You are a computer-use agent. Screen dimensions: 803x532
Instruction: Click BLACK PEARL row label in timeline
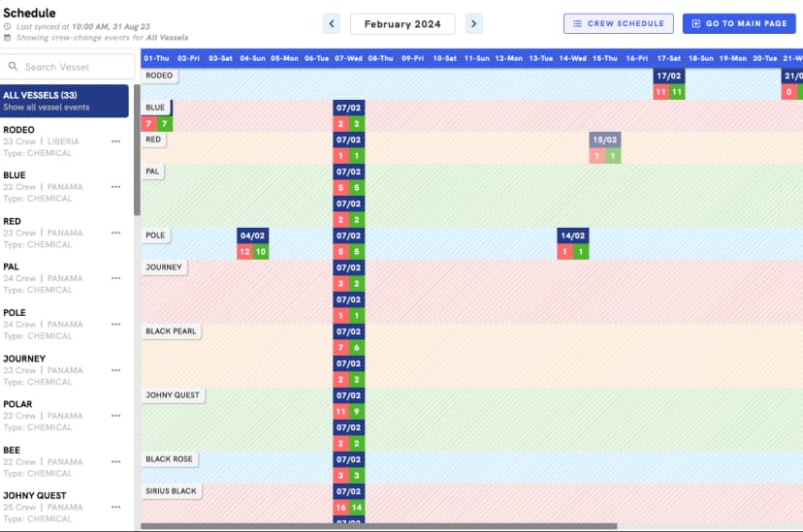171,331
